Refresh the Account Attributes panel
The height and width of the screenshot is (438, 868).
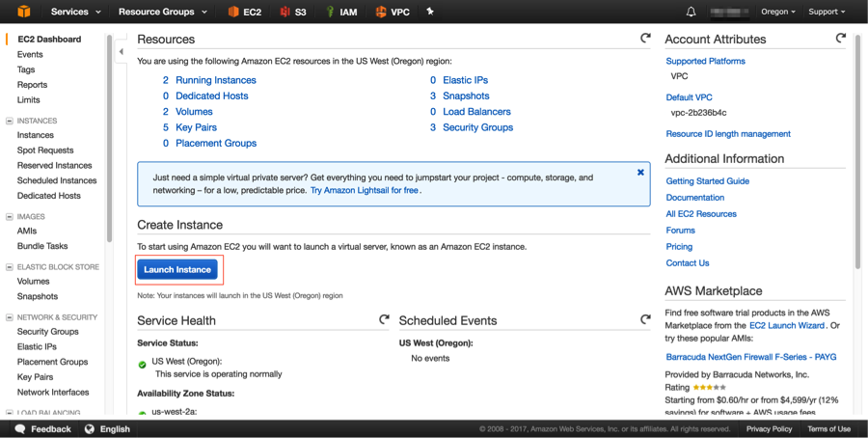(841, 39)
